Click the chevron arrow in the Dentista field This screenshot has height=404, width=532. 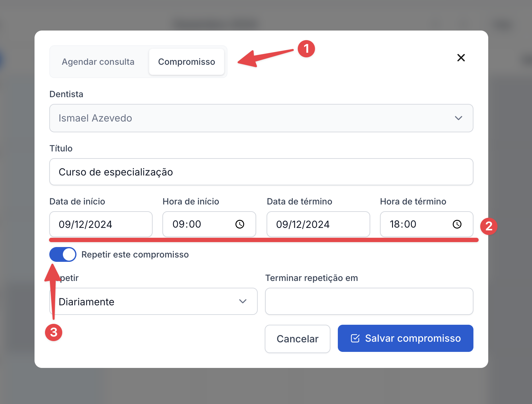(458, 118)
